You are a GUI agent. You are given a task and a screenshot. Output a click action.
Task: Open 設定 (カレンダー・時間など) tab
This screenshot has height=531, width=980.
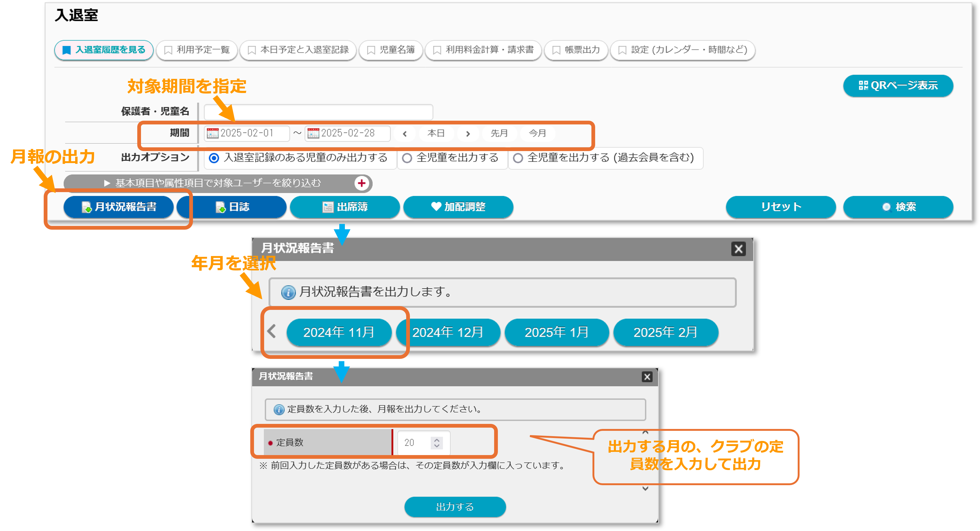[683, 50]
